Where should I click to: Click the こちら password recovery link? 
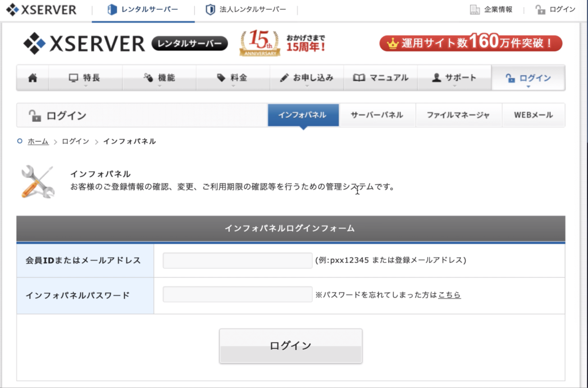[x=450, y=295]
